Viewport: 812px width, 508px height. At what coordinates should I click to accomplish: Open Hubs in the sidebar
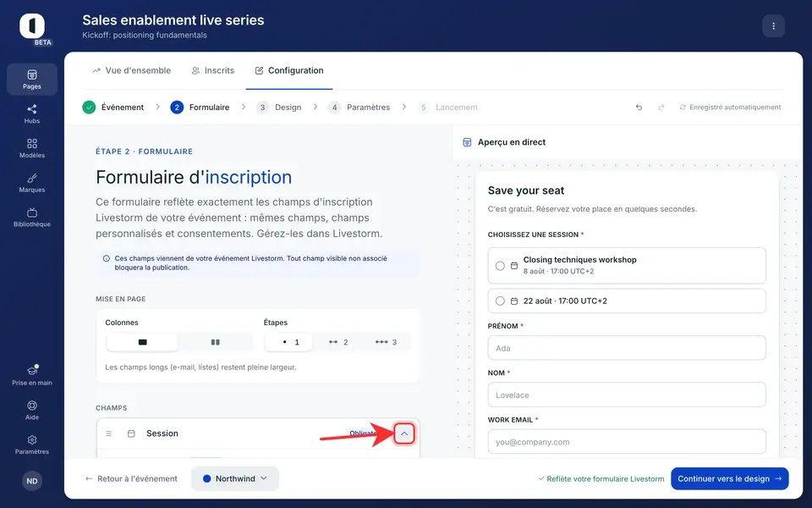pyautogui.click(x=32, y=113)
